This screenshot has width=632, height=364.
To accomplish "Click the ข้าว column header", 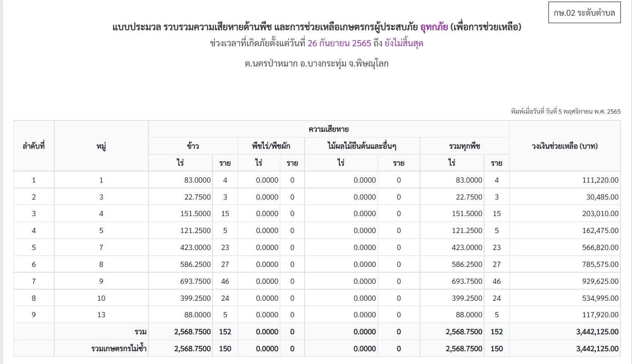I will coord(193,146).
